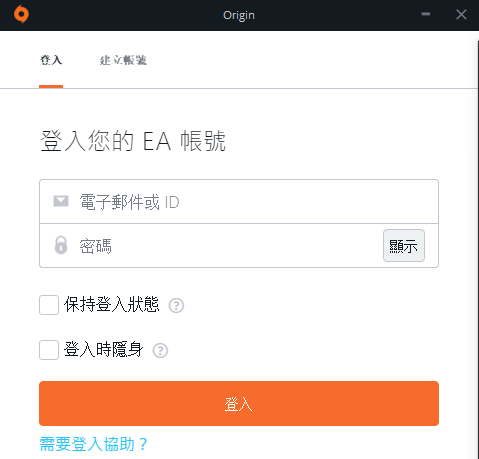This screenshot has width=479, height=459.
Task: Close the Origin window
Action: 461,14
